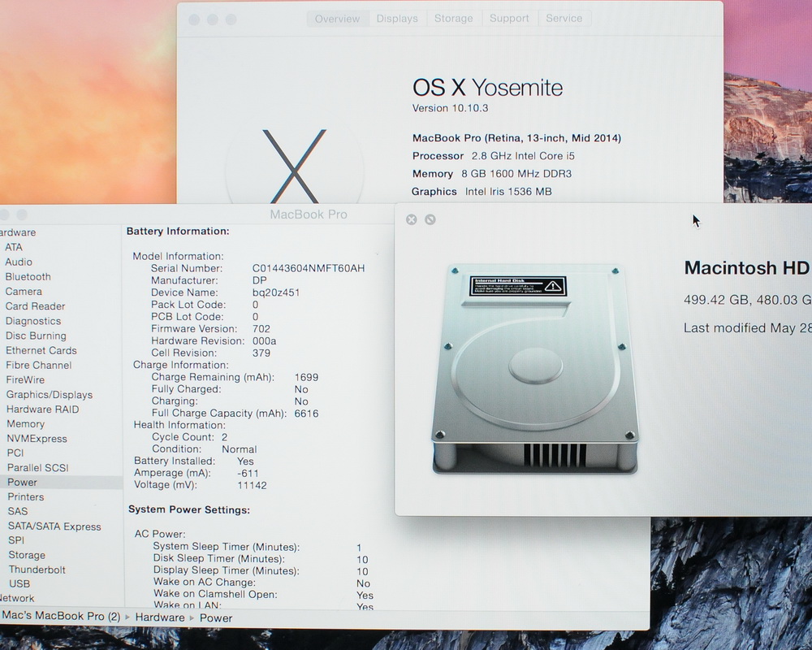Click Version 10.10.3 text
The image size is (812, 650).
tap(450, 108)
